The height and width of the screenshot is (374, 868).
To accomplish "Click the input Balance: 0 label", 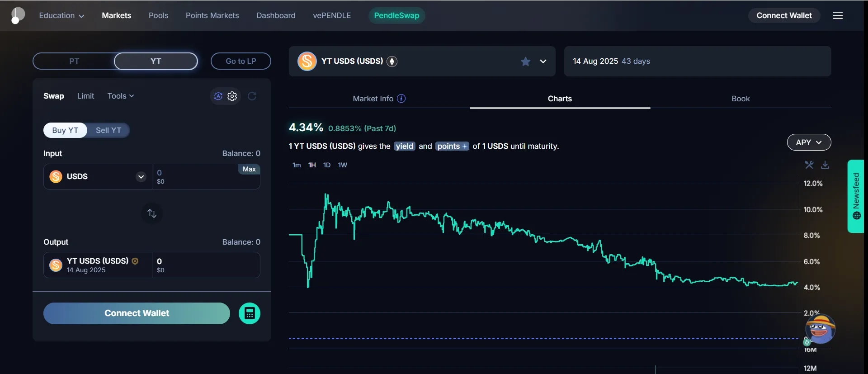I will coord(241,153).
